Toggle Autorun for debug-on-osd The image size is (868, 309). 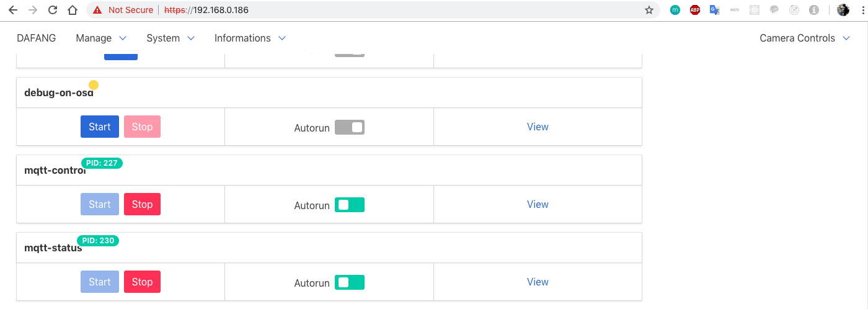[350, 127]
